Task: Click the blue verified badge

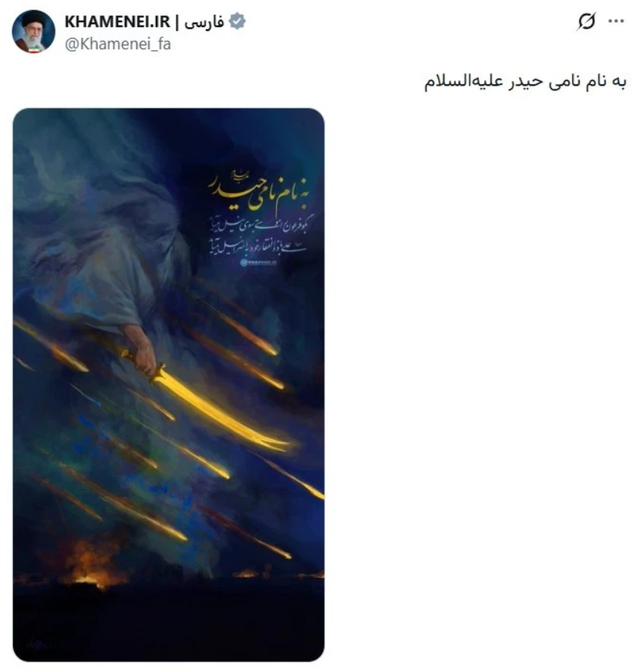Action: pyautogui.click(x=238, y=22)
